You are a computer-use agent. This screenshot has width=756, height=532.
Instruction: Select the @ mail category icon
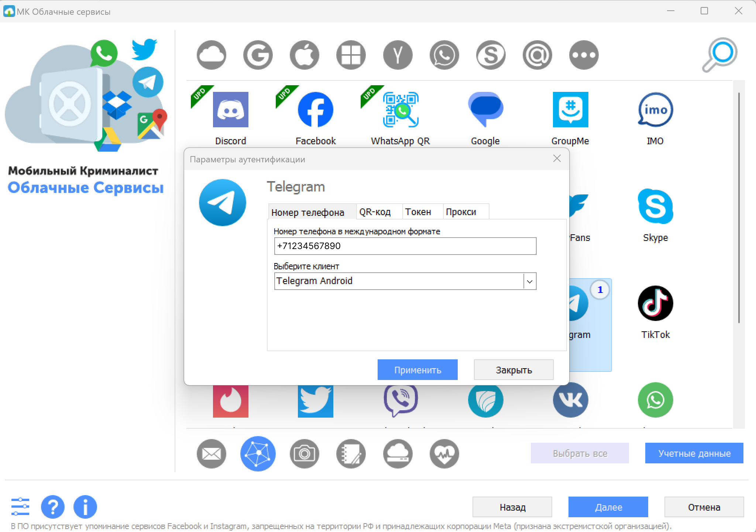[537, 55]
